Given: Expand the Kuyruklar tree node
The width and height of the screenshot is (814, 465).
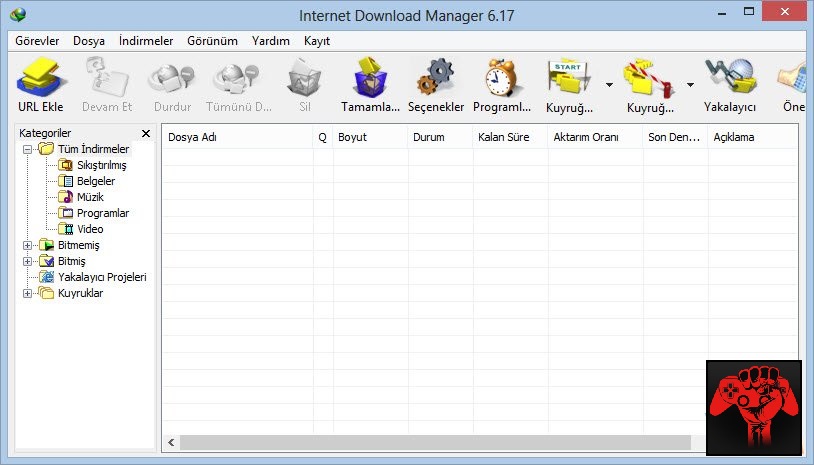Looking at the screenshot, I should [x=28, y=294].
